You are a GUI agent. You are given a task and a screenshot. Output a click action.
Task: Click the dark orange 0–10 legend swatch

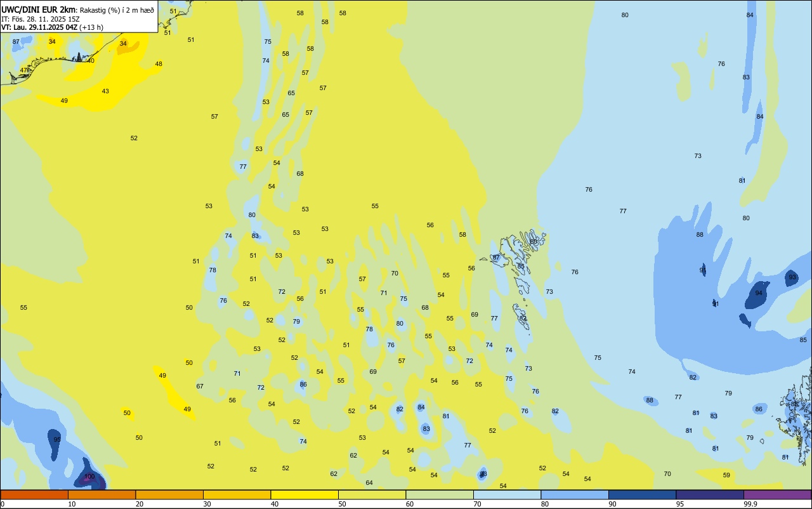pyautogui.click(x=34, y=494)
